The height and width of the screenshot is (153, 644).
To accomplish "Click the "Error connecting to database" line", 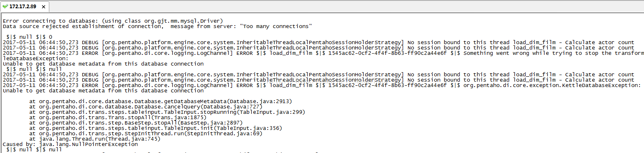I will (x=113, y=21).
